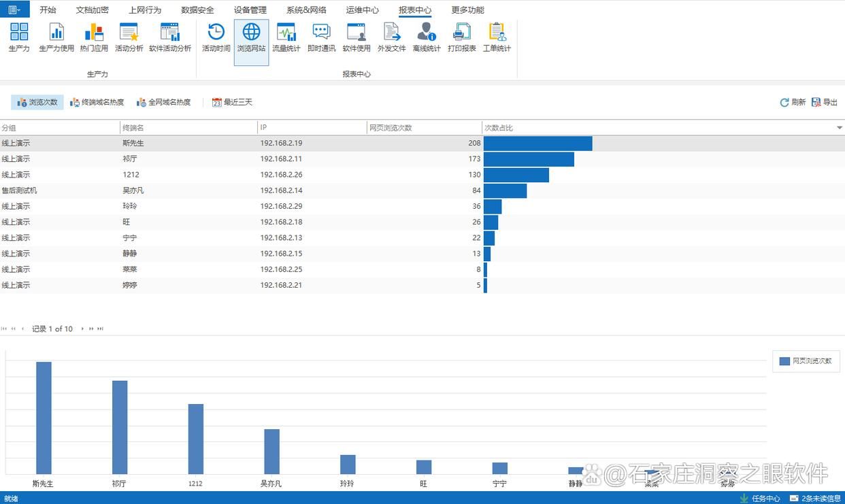This screenshot has height=504, width=845.
Task: Click the 刷新 refresh button
Action: (x=793, y=102)
